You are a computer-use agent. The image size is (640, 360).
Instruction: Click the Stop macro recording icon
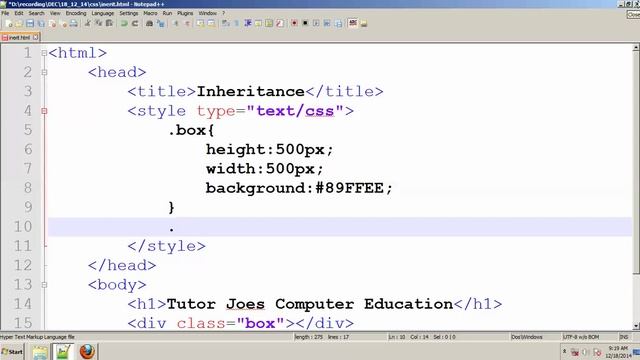[x=305, y=23]
